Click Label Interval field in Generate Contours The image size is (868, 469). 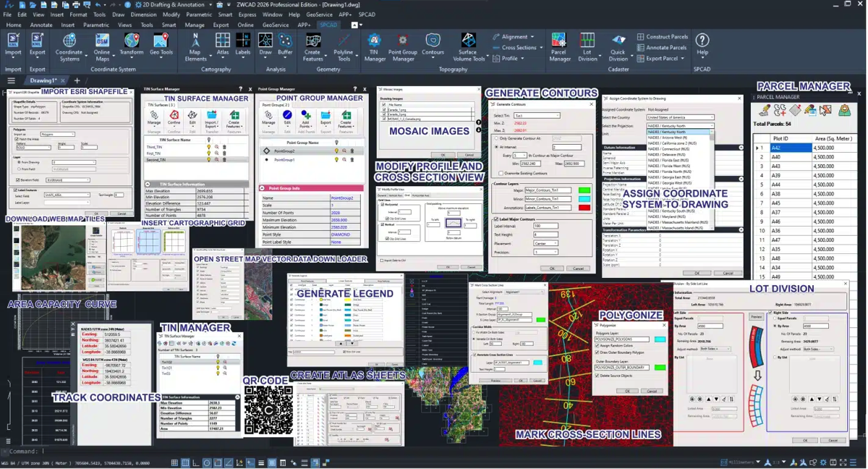(546, 226)
